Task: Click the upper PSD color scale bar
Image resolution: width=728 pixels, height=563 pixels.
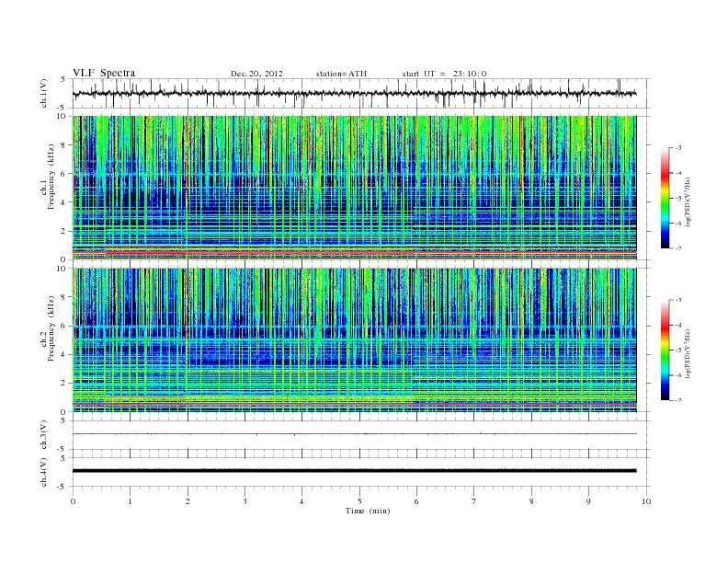Action: (x=665, y=199)
